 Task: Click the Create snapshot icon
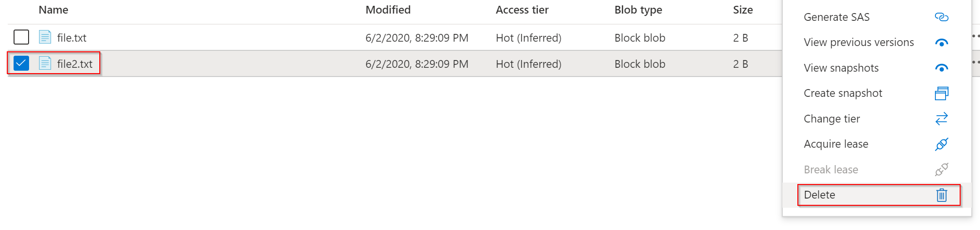click(x=941, y=93)
